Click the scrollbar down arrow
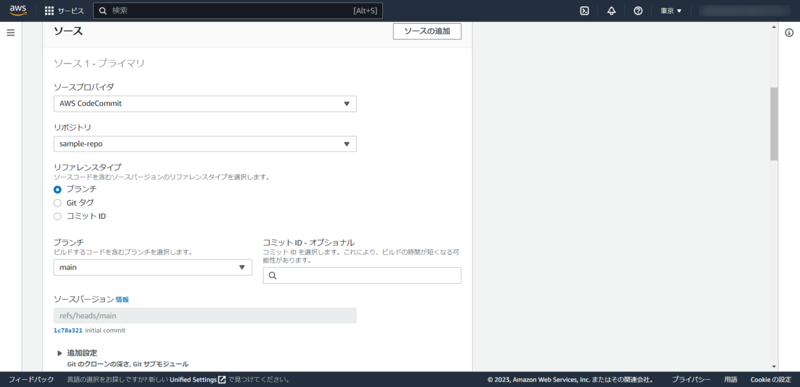 tap(774, 366)
